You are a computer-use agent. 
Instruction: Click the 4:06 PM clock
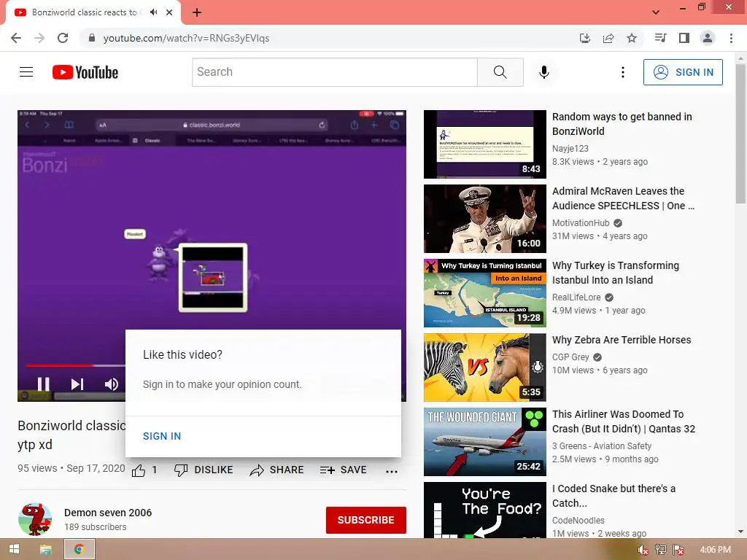(715, 550)
